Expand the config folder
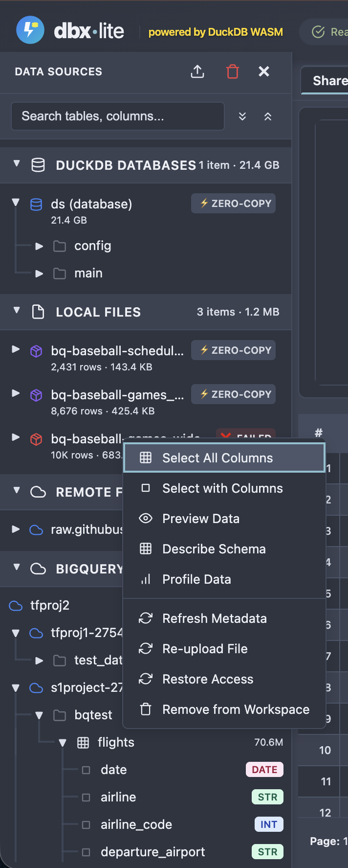 point(39,246)
